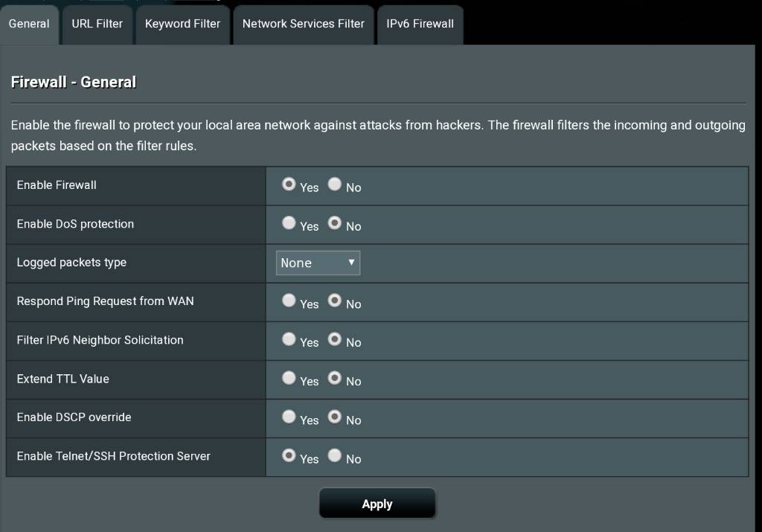Open the IPv6 Firewall tab
The width and height of the screenshot is (762, 532).
420,24
